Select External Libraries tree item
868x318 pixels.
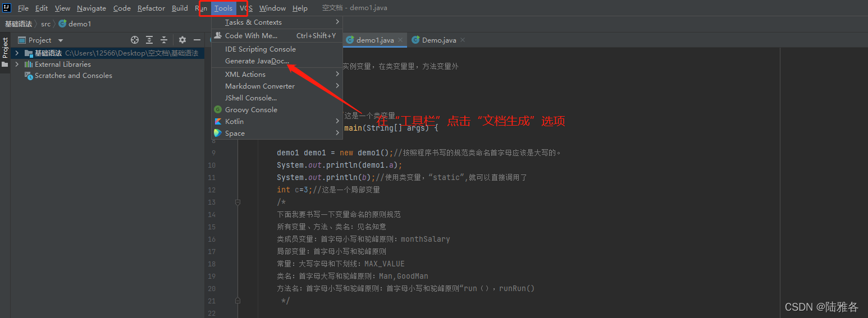click(x=62, y=64)
